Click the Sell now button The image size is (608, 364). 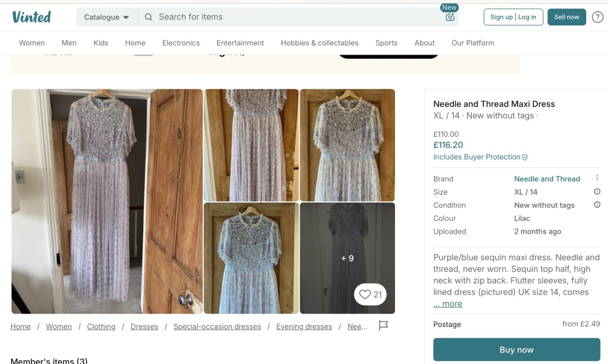(x=566, y=17)
